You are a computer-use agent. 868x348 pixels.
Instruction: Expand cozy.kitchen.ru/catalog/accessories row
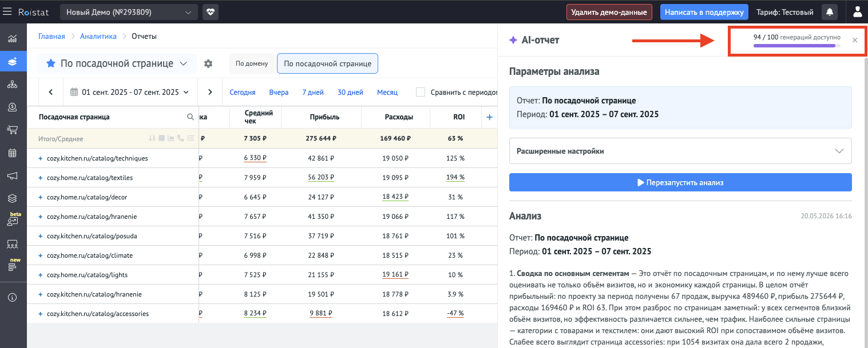41,314
